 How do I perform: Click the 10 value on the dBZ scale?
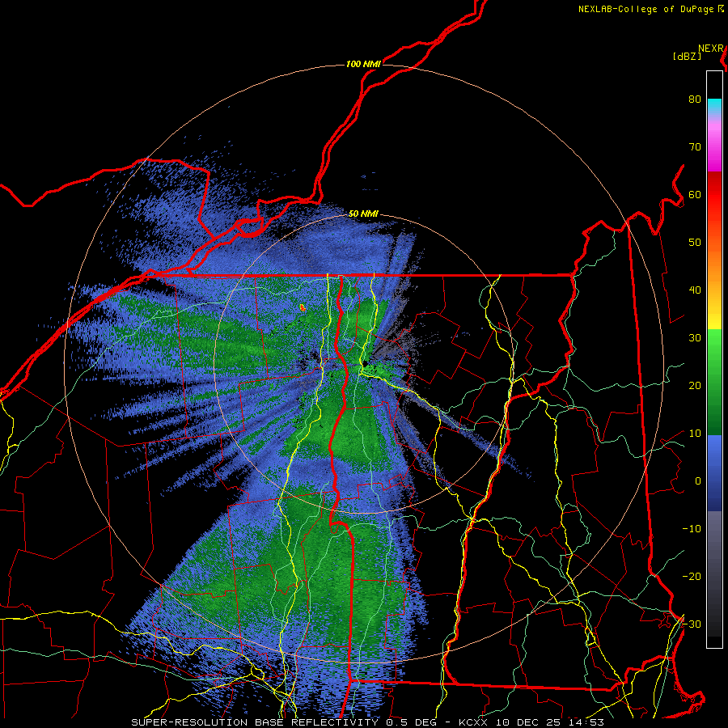point(695,434)
